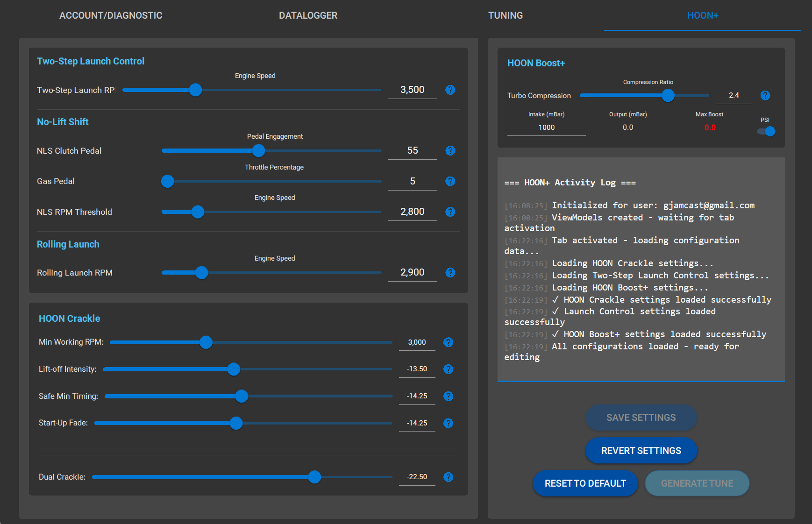The width and height of the screenshot is (812, 524).
Task: Switch to the DATALOGGER tab
Action: tap(308, 15)
